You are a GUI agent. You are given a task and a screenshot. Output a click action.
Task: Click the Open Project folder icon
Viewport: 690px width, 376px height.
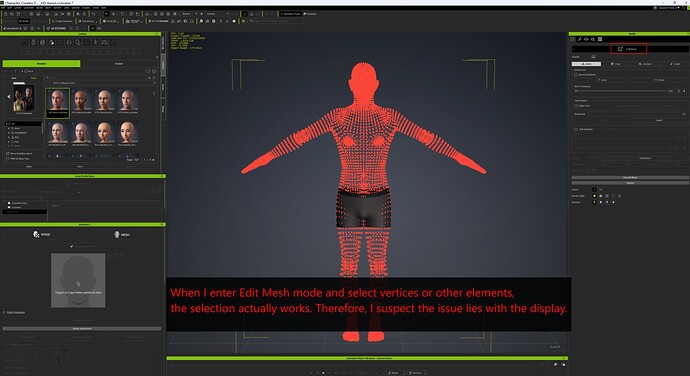pos(12,14)
